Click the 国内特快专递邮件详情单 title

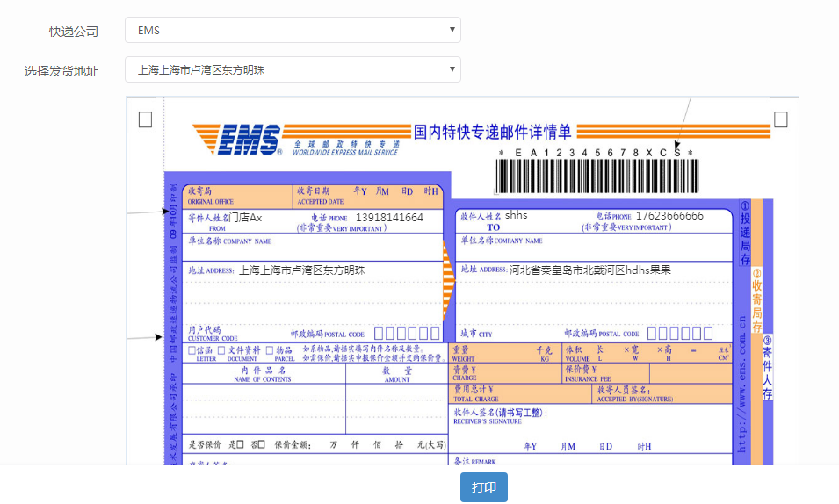pos(492,132)
